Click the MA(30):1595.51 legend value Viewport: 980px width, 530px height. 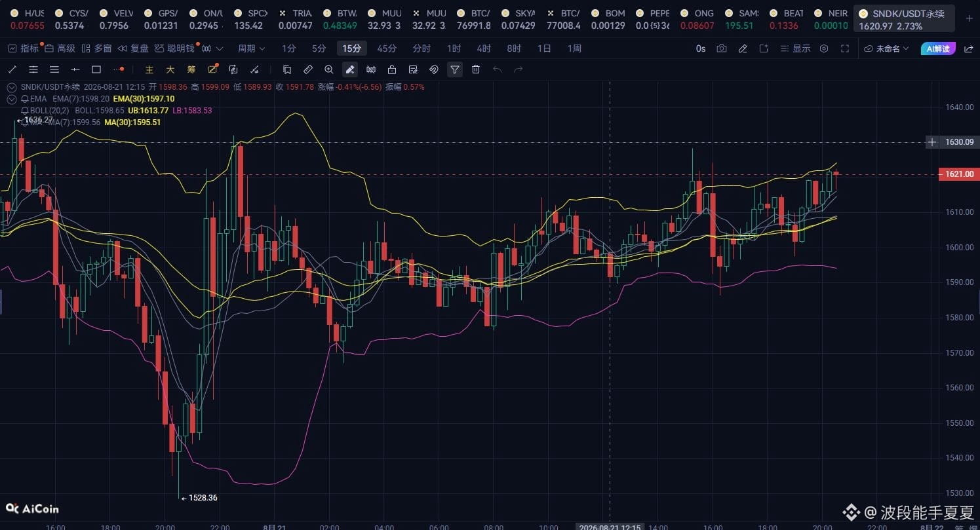[x=132, y=123]
